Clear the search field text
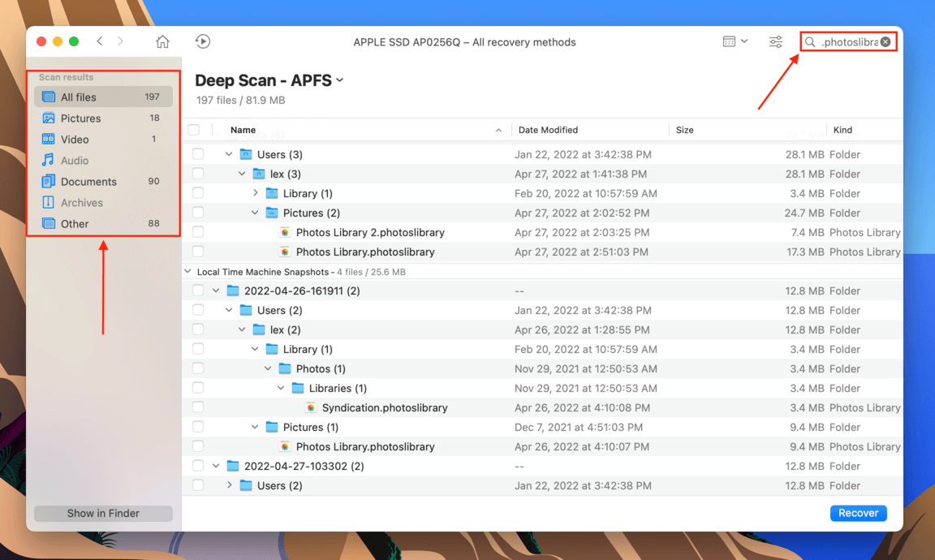 885,41
